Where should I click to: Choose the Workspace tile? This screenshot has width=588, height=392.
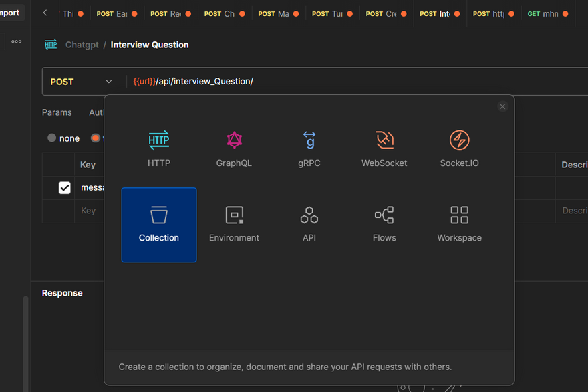pos(459,225)
